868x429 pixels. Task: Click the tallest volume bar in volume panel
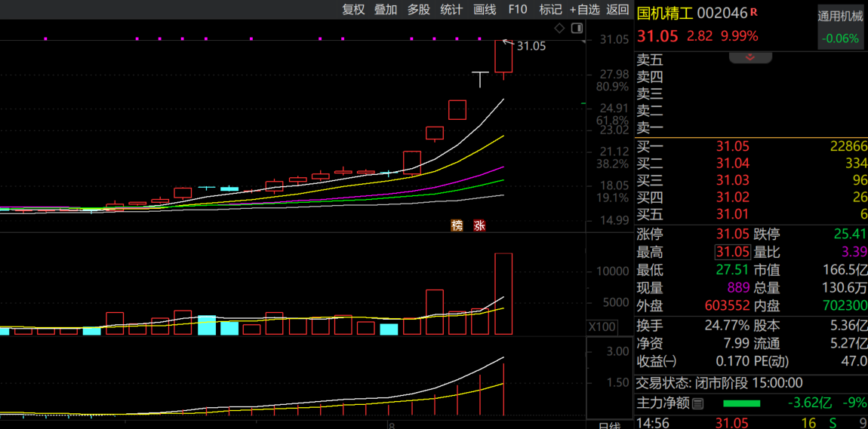(503, 293)
